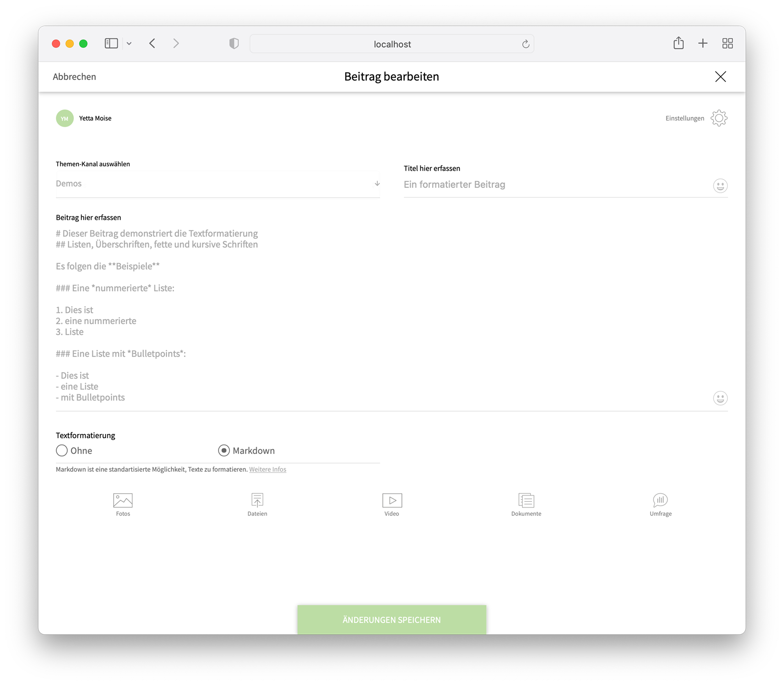Screen dimensions: 784x685
Task: Open the Weitere Infos link
Action: coord(267,469)
